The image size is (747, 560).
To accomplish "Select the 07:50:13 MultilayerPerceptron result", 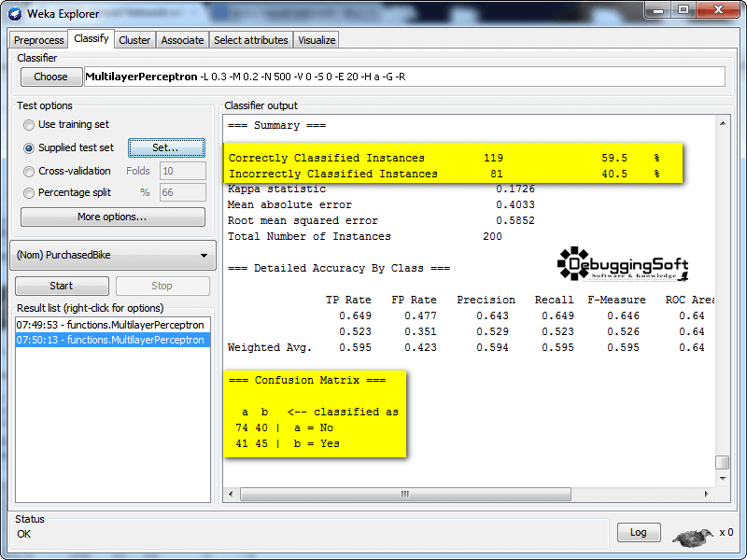I will (113, 340).
